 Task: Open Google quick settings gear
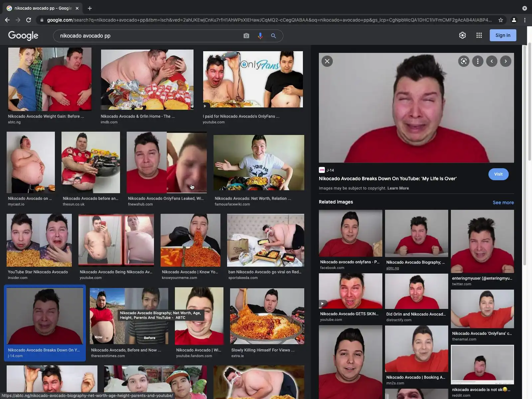pyautogui.click(x=463, y=35)
